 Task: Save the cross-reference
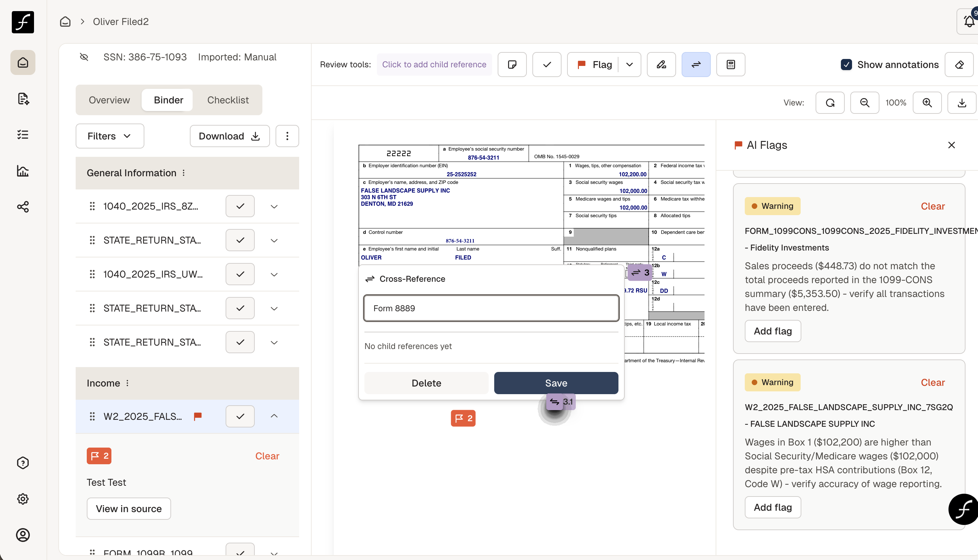(x=556, y=383)
